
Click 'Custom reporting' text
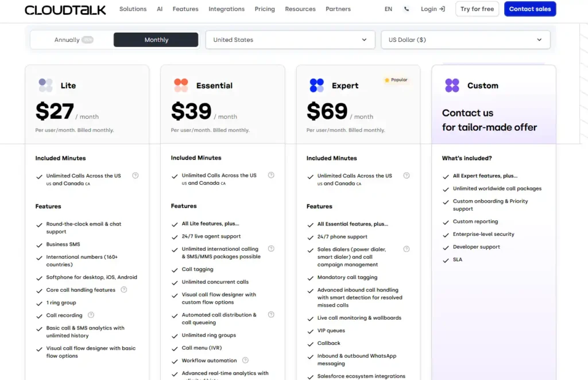coord(475,222)
